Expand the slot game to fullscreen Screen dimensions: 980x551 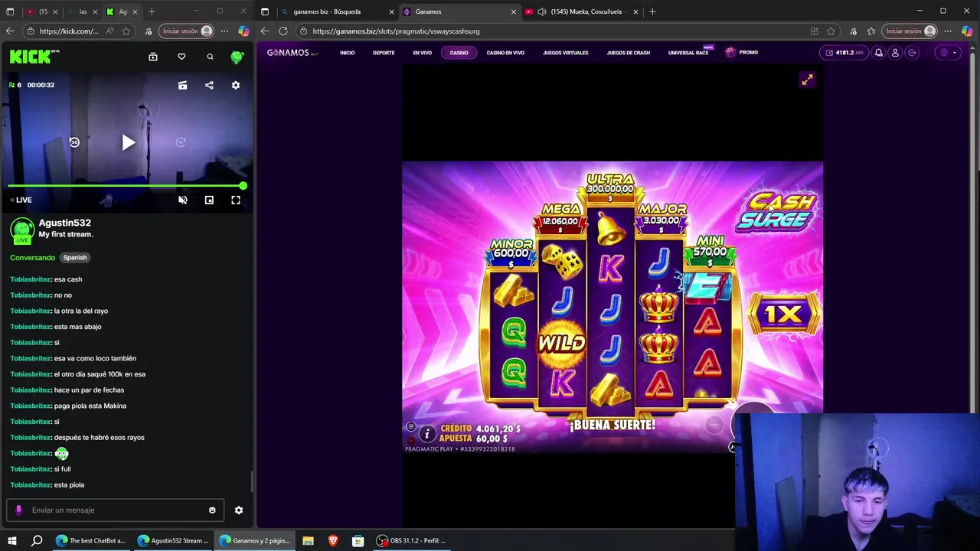pos(807,80)
